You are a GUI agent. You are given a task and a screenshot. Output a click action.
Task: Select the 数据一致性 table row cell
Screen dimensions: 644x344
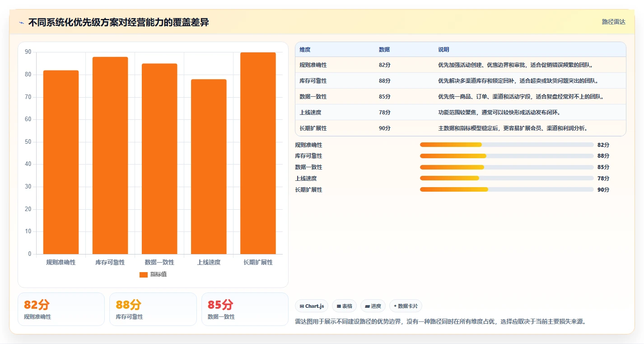313,97
